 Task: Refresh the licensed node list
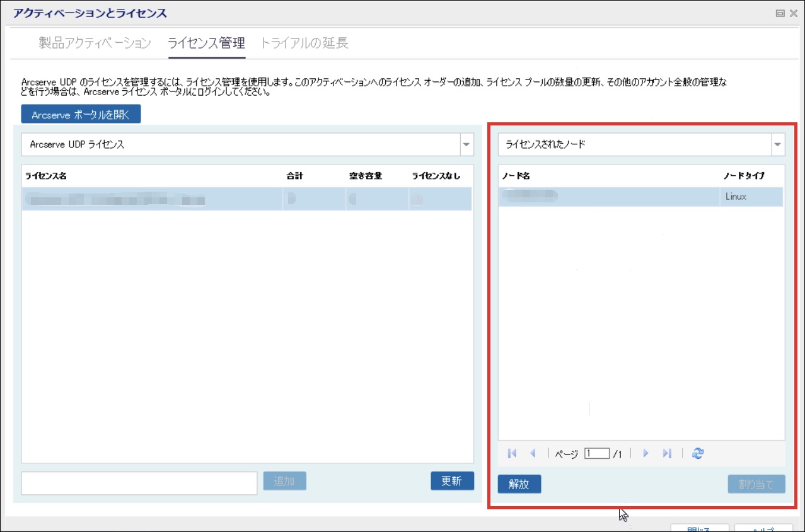697,453
